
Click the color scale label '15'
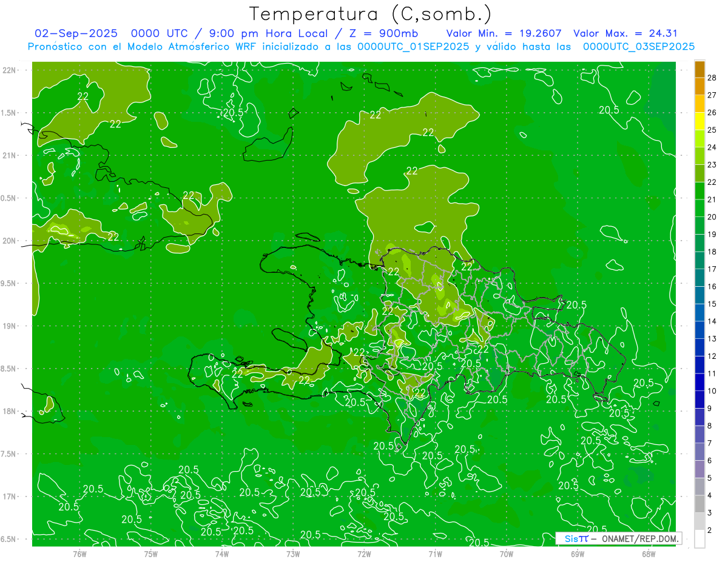(712, 304)
